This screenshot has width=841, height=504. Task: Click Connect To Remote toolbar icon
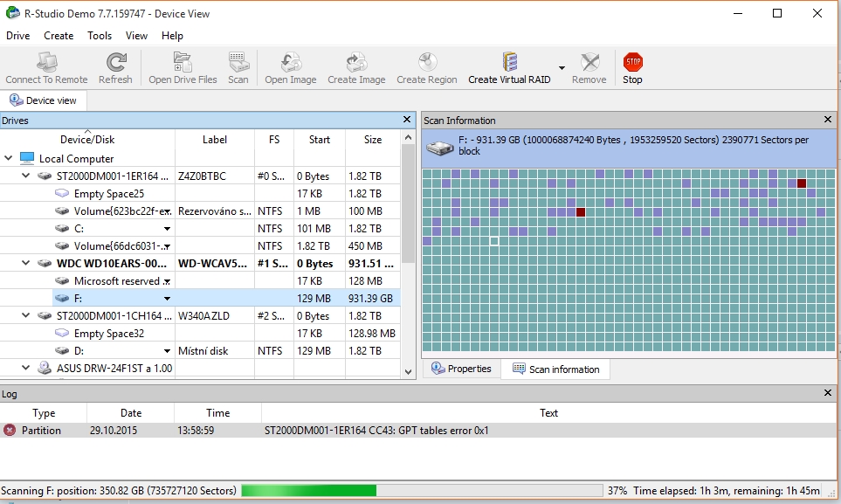tap(46, 62)
